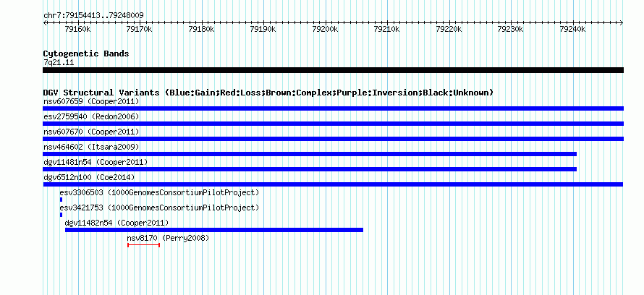
Task: Click the nsv607659 (Cooper2011) variant label
Action: pyautogui.click(x=91, y=101)
